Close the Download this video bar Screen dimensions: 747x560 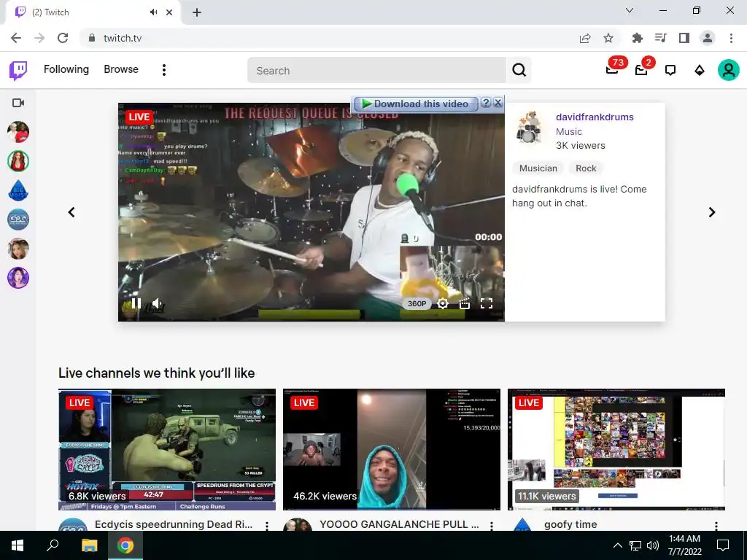pos(498,103)
